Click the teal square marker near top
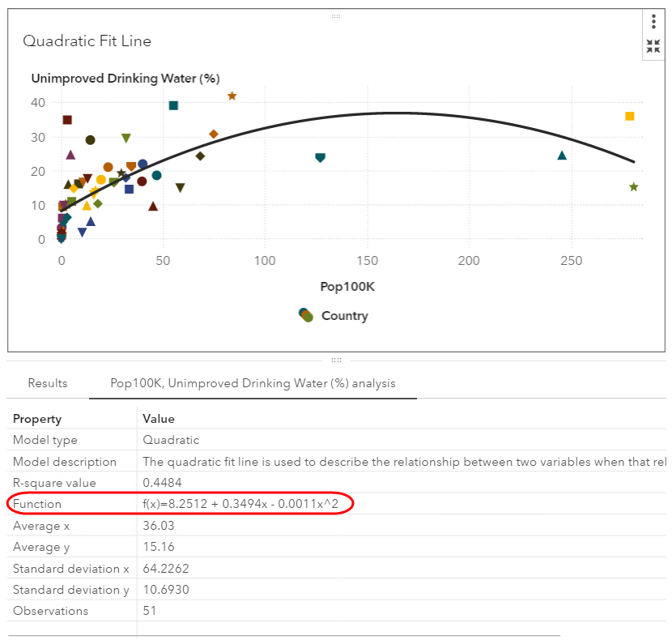 [x=173, y=105]
